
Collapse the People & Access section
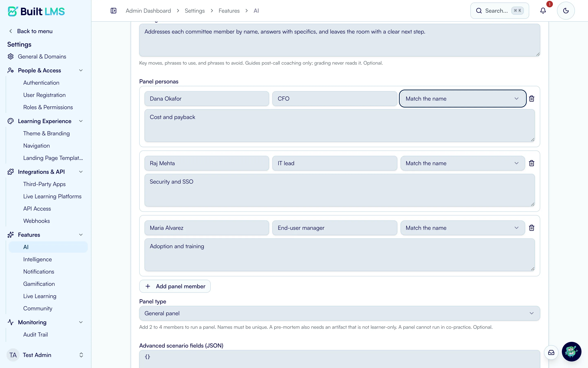(x=81, y=70)
